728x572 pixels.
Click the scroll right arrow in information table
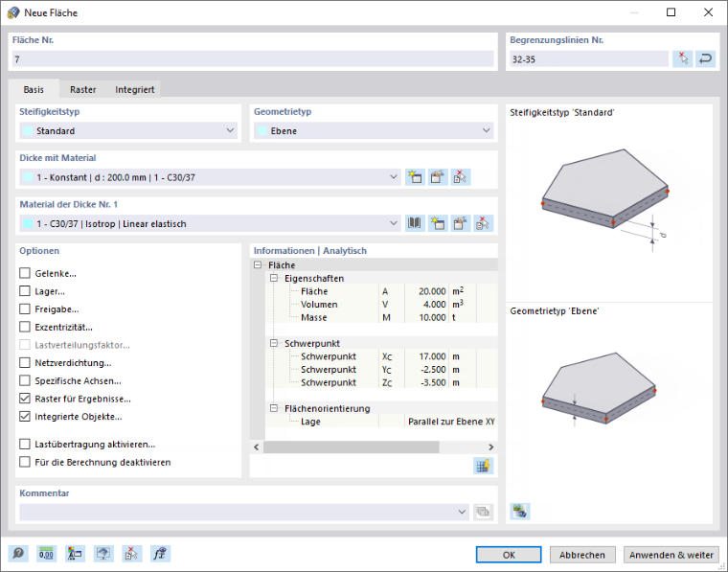[490, 446]
